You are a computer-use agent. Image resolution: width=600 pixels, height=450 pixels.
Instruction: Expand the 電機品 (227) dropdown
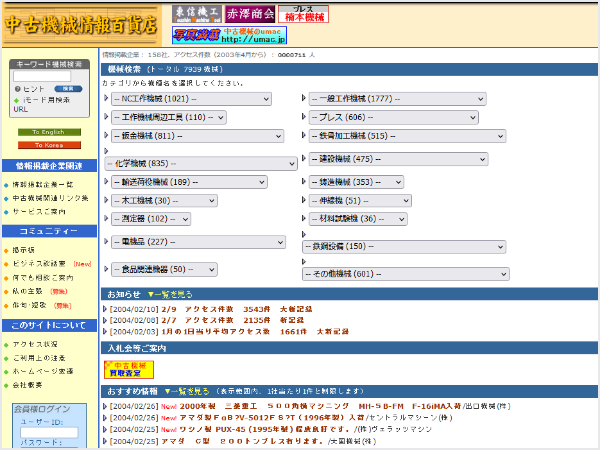(x=199, y=242)
